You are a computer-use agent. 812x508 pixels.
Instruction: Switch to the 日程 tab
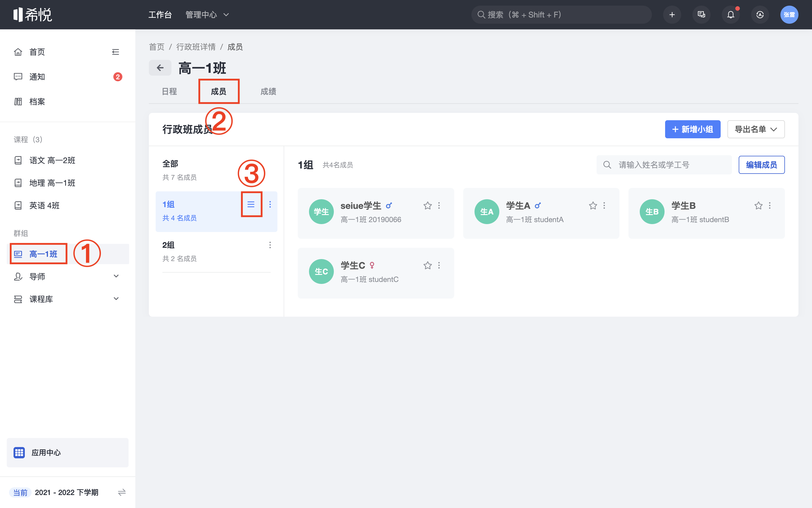(x=169, y=91)
